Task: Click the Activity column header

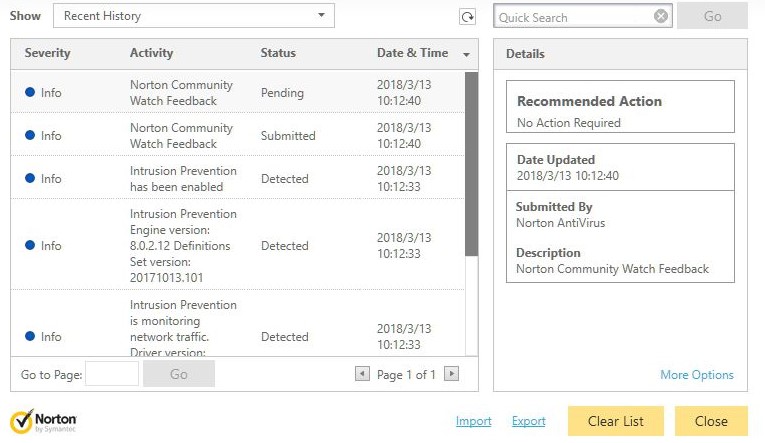Action: pyautogui.click(x=151, y=53)
